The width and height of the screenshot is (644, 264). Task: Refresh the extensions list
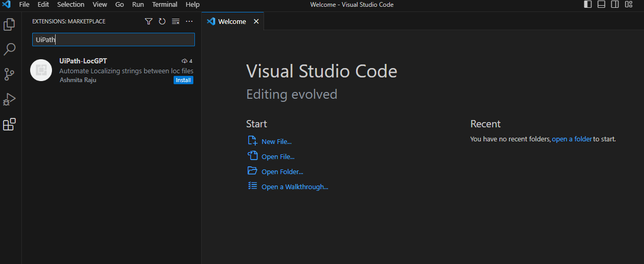(x=162, y=21)
